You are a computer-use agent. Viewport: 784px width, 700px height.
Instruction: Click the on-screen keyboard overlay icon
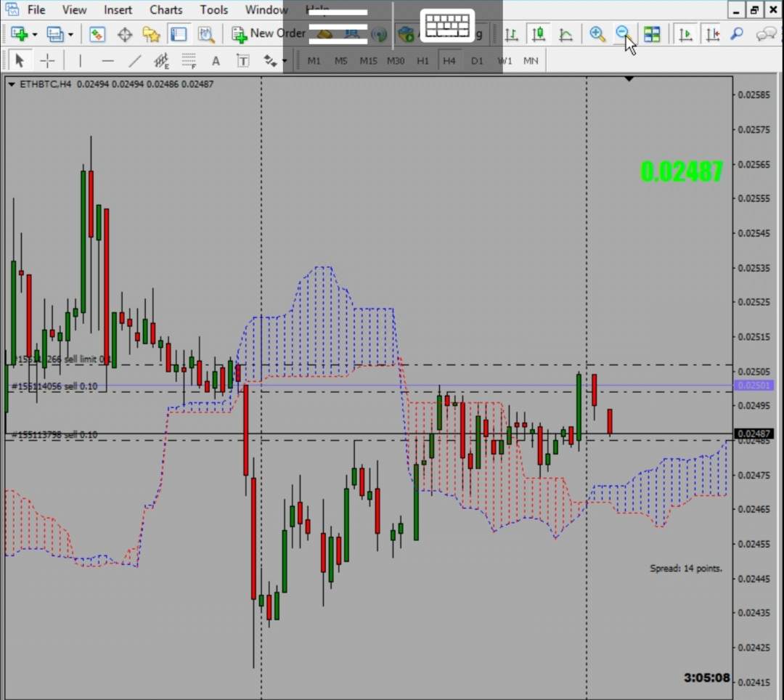click(447, 25)
